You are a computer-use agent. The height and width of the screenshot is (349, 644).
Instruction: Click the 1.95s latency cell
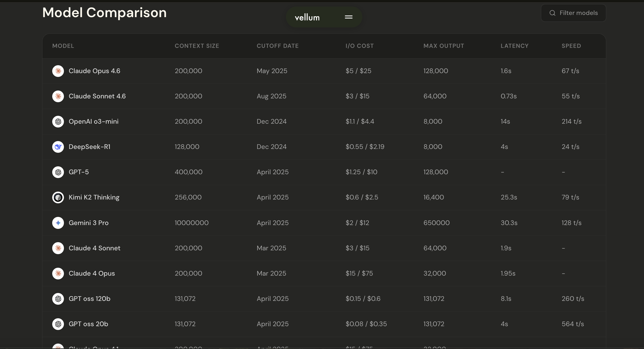point(508,273)
